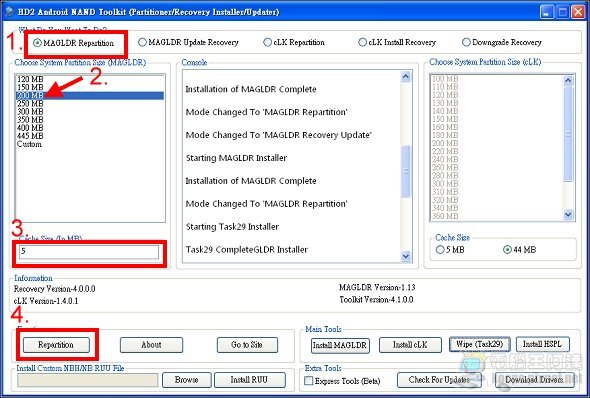Click the custom RUU file path field
The width and height of the screenshot is (590, 398).
88,380
